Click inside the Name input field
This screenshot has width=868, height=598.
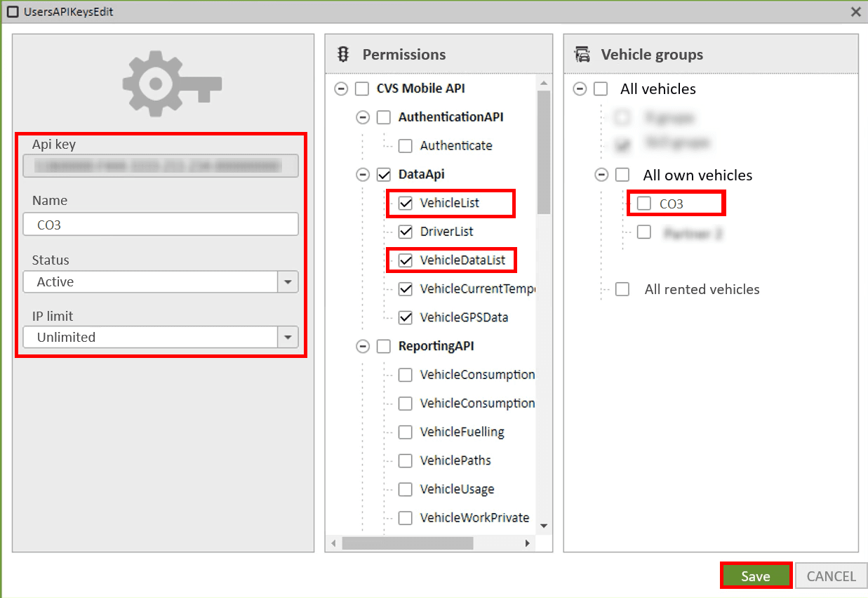[161, 224]
